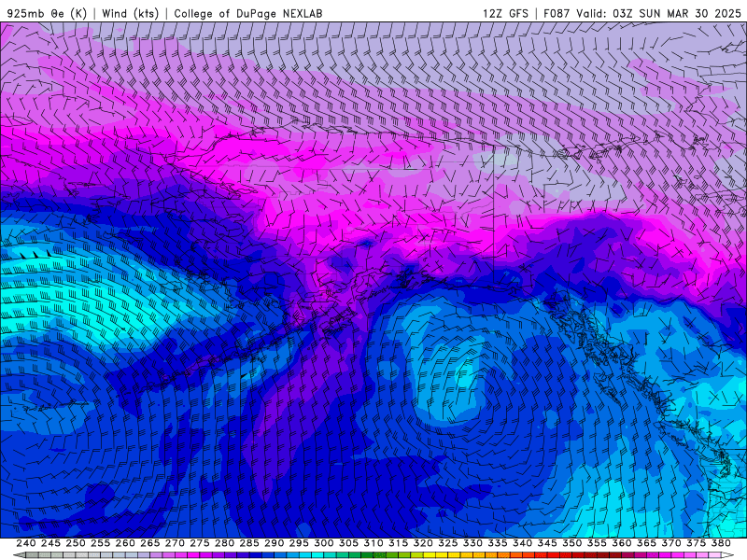Click the 280 value on color scale

(x=224, y=543)
